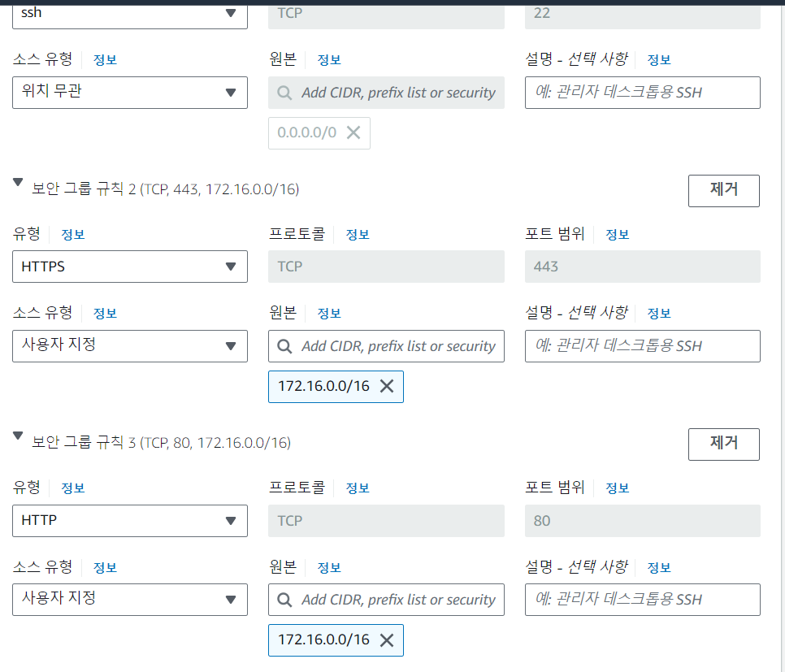Open 정보 link next to 소스 유형 at top
This screenshot has height=672, width=785.
tap(104, 59)
